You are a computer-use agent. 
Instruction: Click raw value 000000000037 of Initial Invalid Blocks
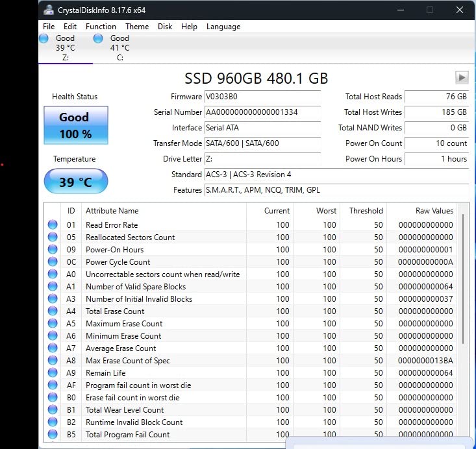(425, 299)
